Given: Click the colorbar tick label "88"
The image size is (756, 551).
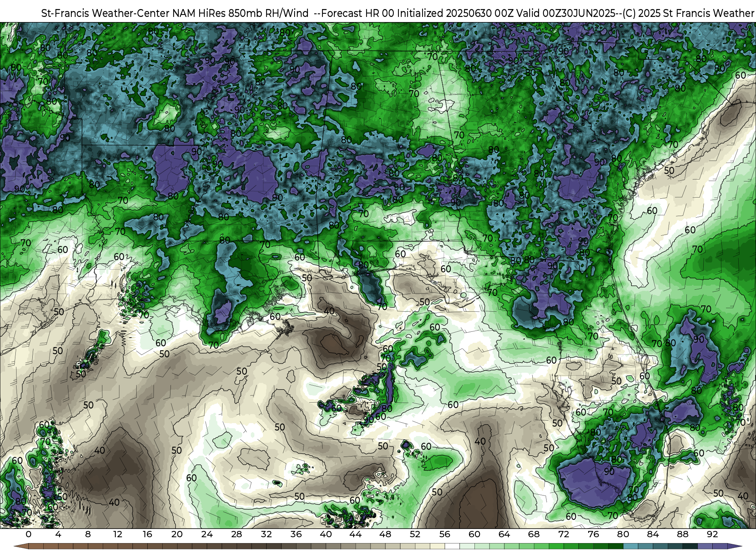Looking at the screenshot, I should coord(682,534).
